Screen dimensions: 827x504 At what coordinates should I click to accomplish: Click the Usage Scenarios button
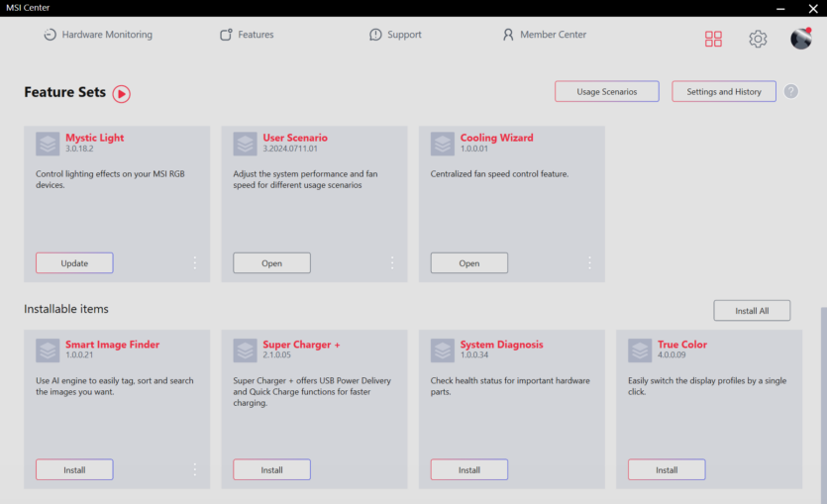[x=606, y=91]
